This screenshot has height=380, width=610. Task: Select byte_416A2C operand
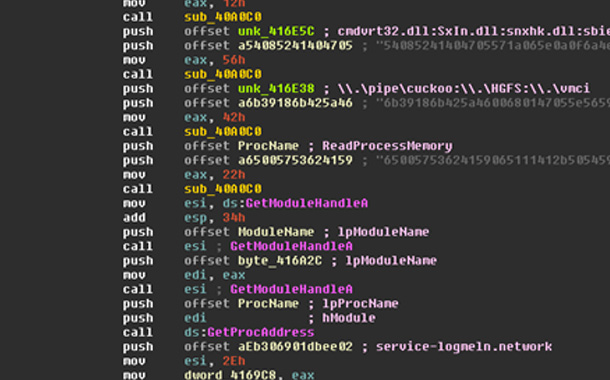pos(280,261)
